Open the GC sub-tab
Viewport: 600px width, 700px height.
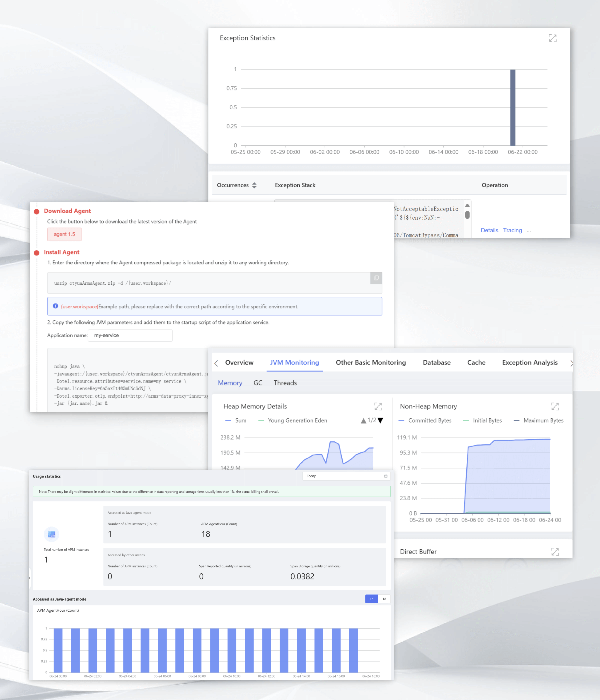258,383
